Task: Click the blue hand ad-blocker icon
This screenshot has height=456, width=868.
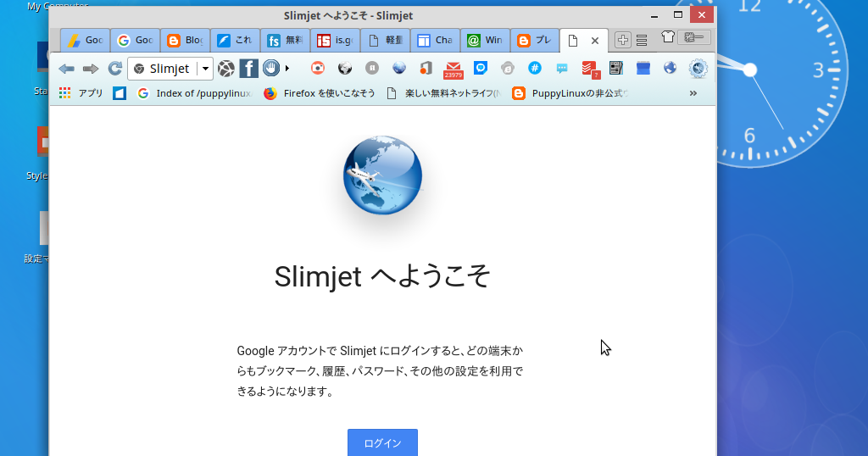Action: (271, 68)
